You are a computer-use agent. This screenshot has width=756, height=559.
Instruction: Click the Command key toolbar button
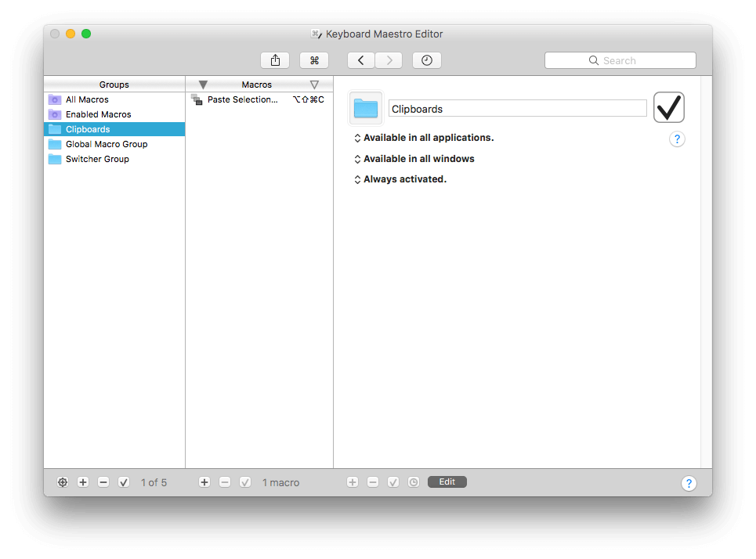[314, 60]
